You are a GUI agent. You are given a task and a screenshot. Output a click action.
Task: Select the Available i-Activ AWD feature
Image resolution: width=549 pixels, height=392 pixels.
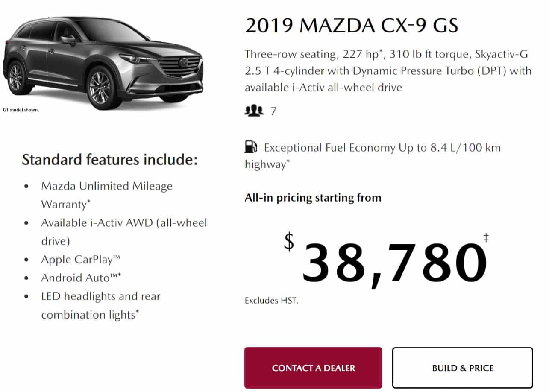click(124, 232)
